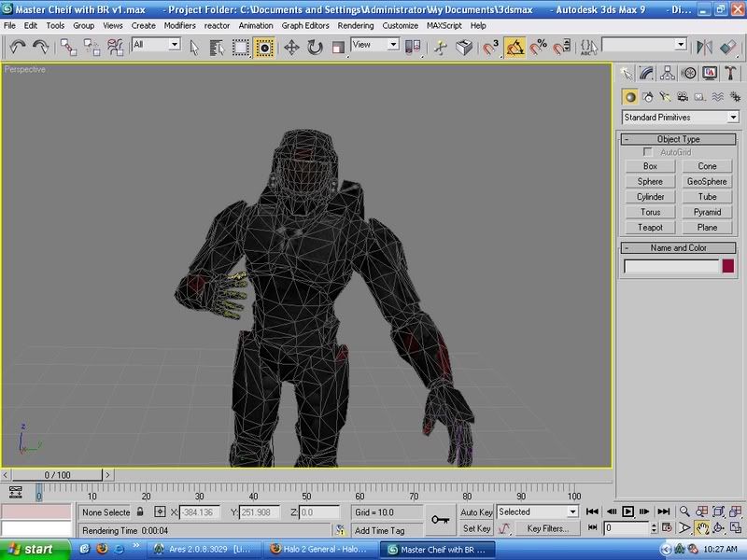Toggle the Selection Lock padlock
The width and height of the screenshot is (747, 560).
[x=140, y=511]
